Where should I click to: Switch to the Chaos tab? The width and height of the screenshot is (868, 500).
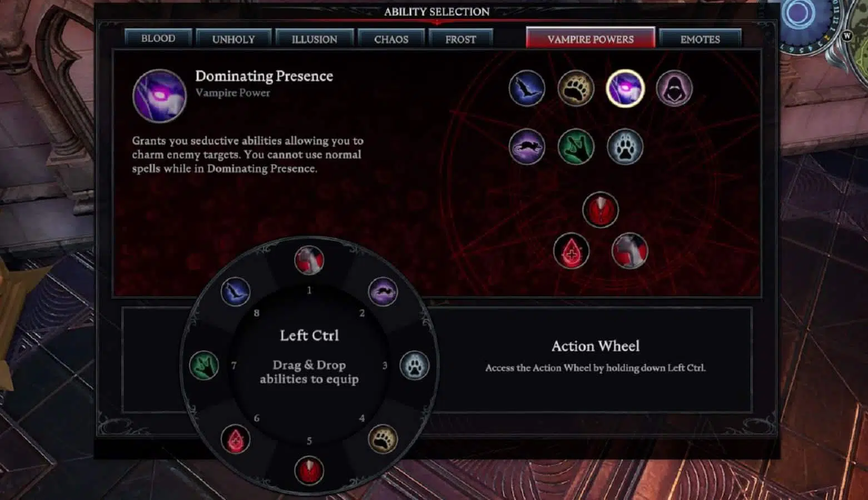[391, 39]
